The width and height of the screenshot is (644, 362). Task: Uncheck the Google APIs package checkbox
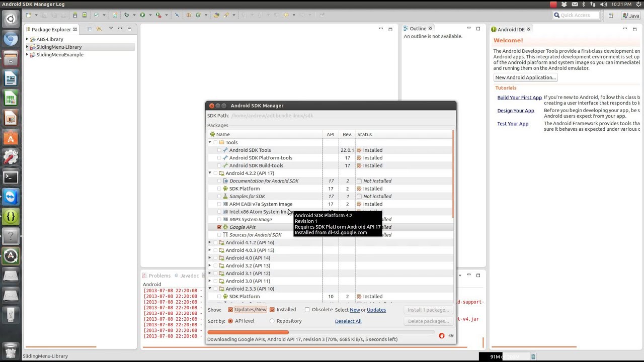click(219, 227)
